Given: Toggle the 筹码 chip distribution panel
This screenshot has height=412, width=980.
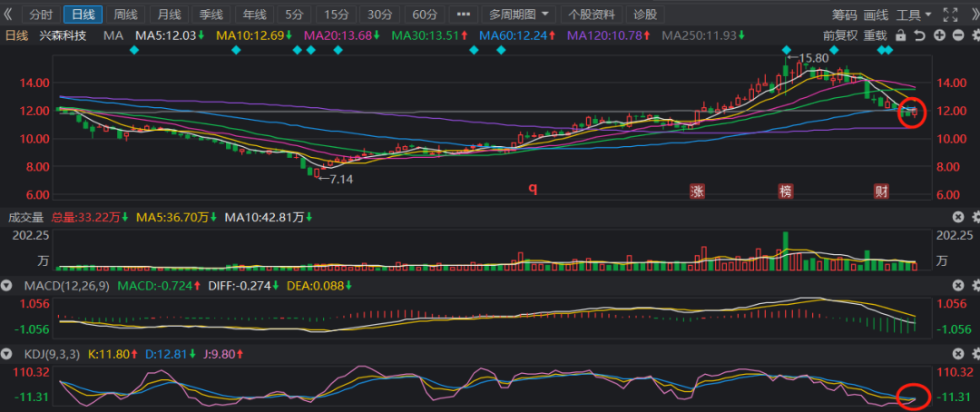Looking at the screenshot, I should click(844, 15).
